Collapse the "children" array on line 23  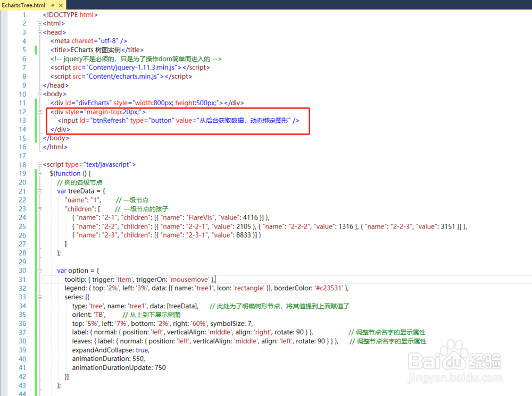pyautogui.click(x=40, y=208)
